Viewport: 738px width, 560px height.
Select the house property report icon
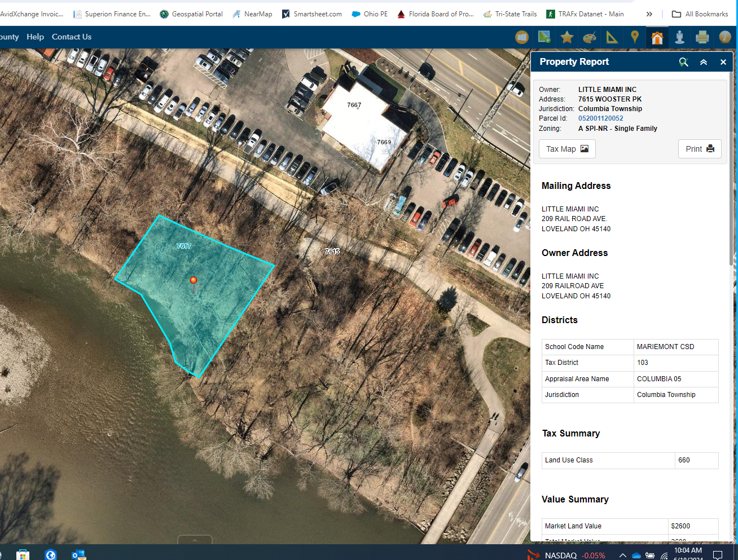657,37
